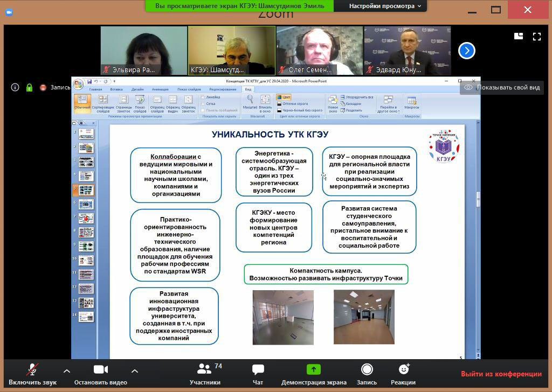Click the green encryption lock icon
Image resolution: width=552 pixels, height=392 pixels.
click(x=30, y=87)
